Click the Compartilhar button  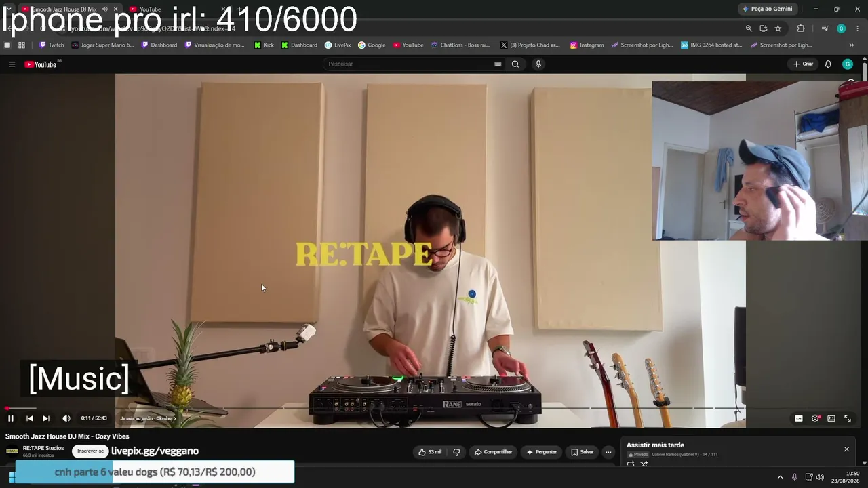pos(493,452)
